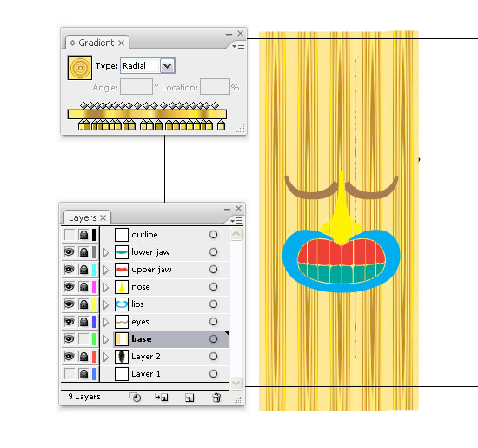Click the lock icon of outline layer

point(83,235)
